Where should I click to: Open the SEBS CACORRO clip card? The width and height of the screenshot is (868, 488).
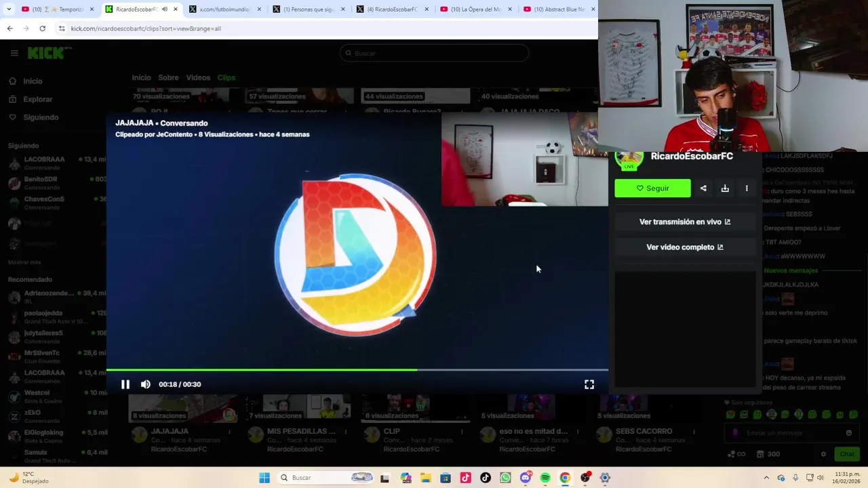coord(647,424)
